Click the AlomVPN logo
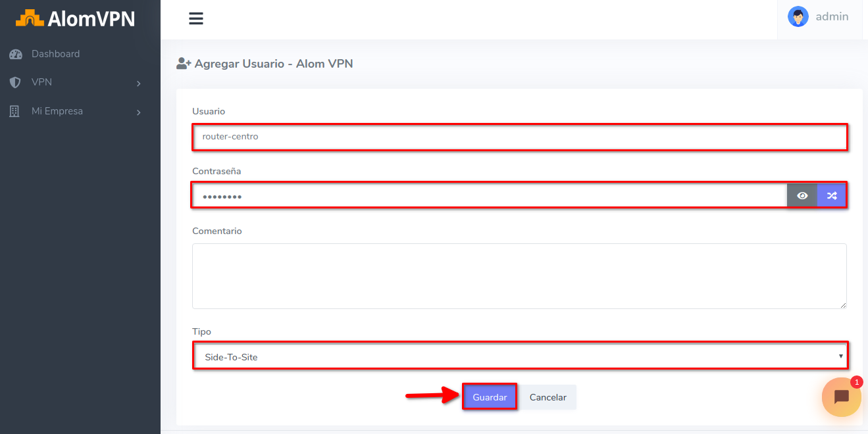 tap(75, 18)
